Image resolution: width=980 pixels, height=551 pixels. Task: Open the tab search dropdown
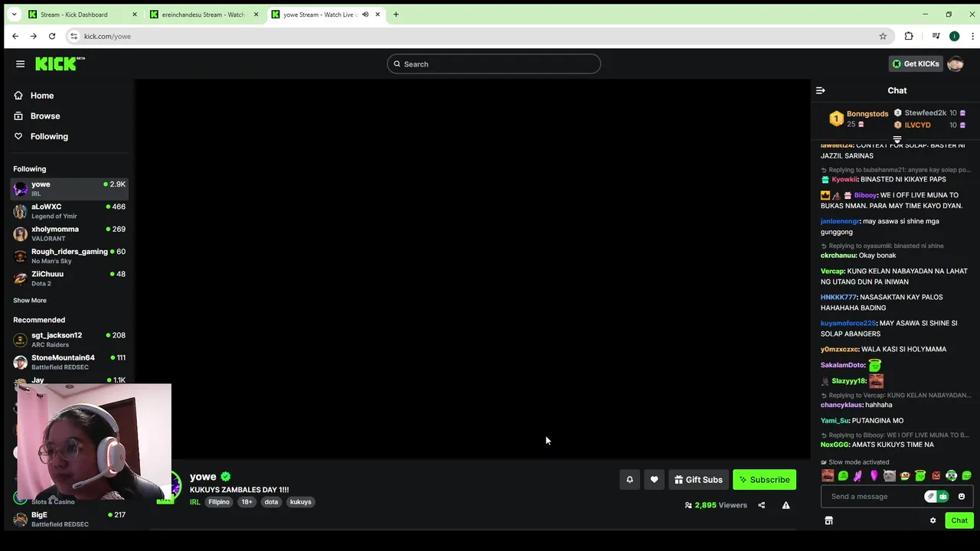click(14, 15)
